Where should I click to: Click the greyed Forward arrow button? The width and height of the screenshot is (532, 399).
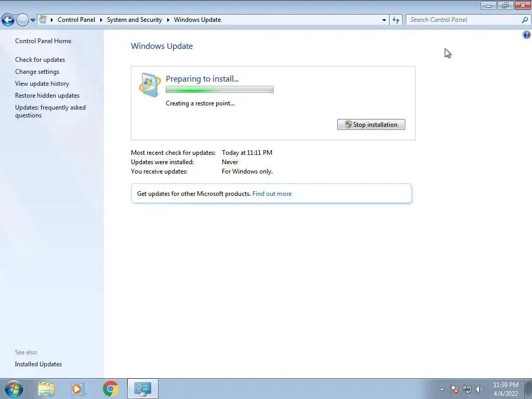coord(22,20)
